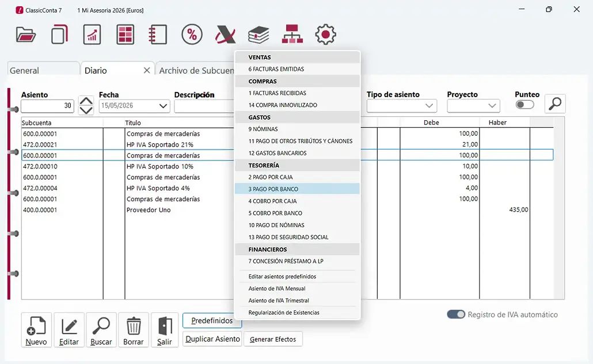Switch to the General tab
The width and height of the screenshot is (593, 364).
click(44, 70)
